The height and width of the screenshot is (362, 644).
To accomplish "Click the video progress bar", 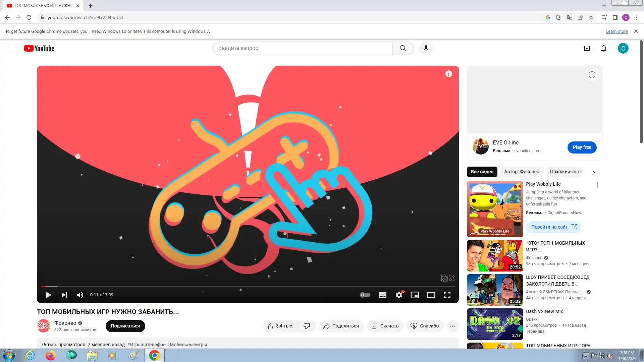I will 248,286.
